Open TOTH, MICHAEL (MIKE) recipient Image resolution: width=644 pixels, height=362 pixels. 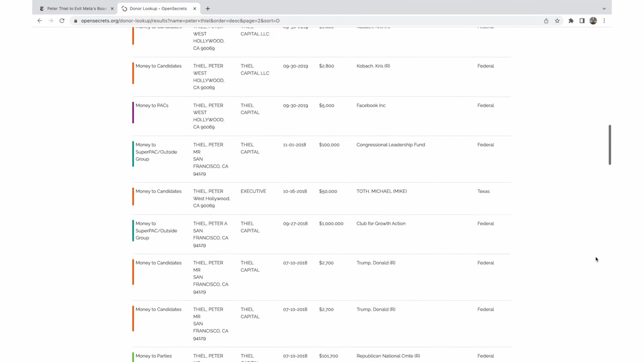382,191
